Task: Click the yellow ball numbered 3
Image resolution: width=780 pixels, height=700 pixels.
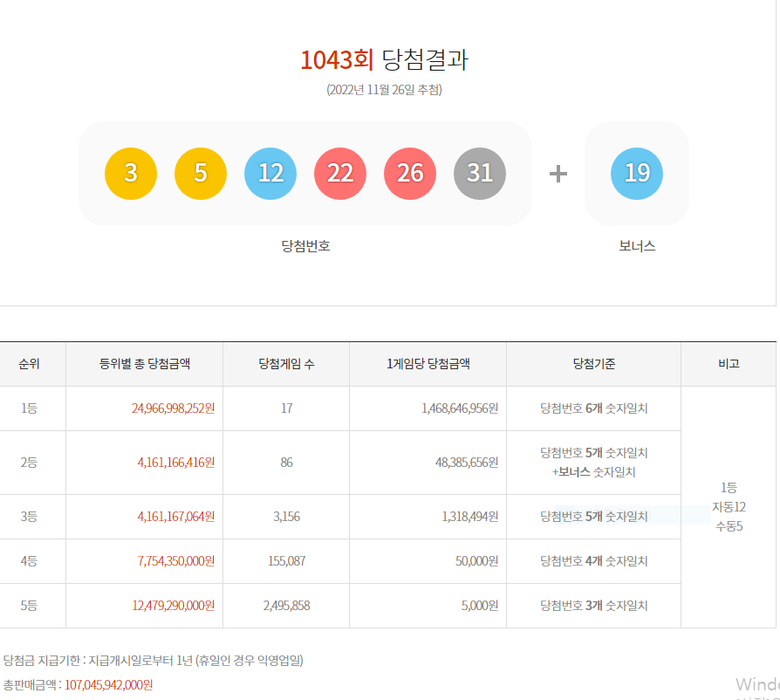Action: coord(131,174)
